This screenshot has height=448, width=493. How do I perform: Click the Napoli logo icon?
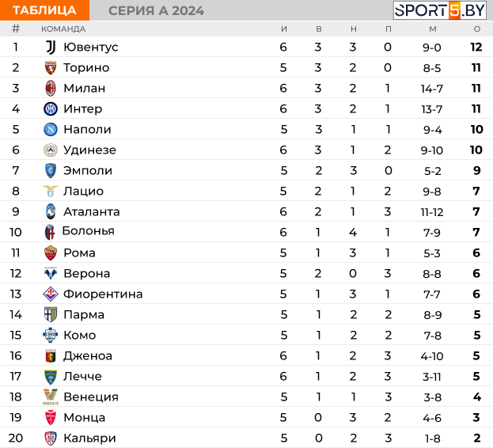pyautogui.click(x=51, y=130)
